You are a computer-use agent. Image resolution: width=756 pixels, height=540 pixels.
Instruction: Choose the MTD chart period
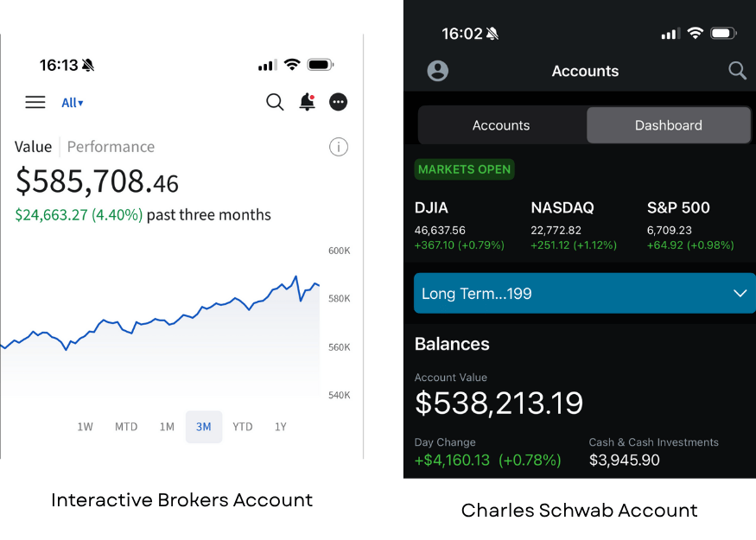tap(126, 427)
